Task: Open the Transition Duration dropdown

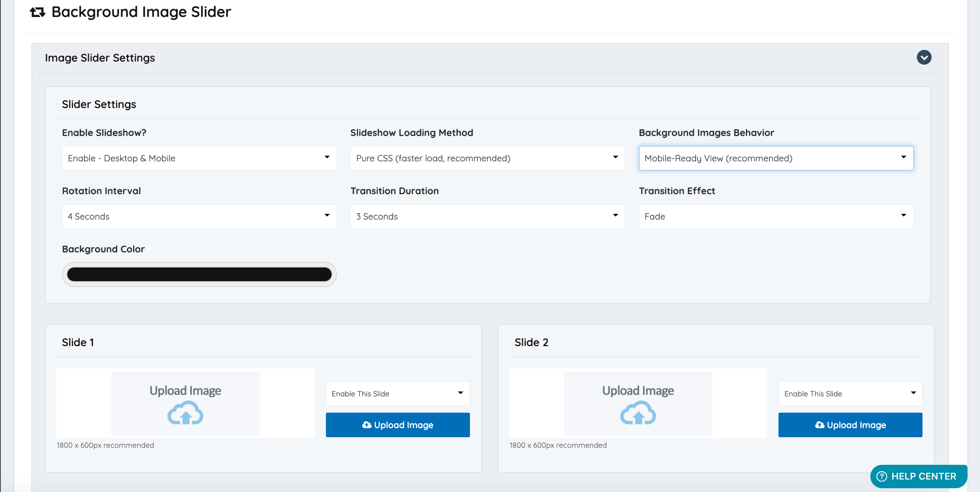Action: 487,217
